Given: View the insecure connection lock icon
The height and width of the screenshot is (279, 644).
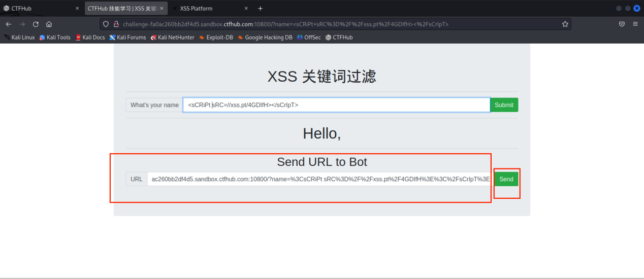Looking at the screenshot, I should [116, 24].
